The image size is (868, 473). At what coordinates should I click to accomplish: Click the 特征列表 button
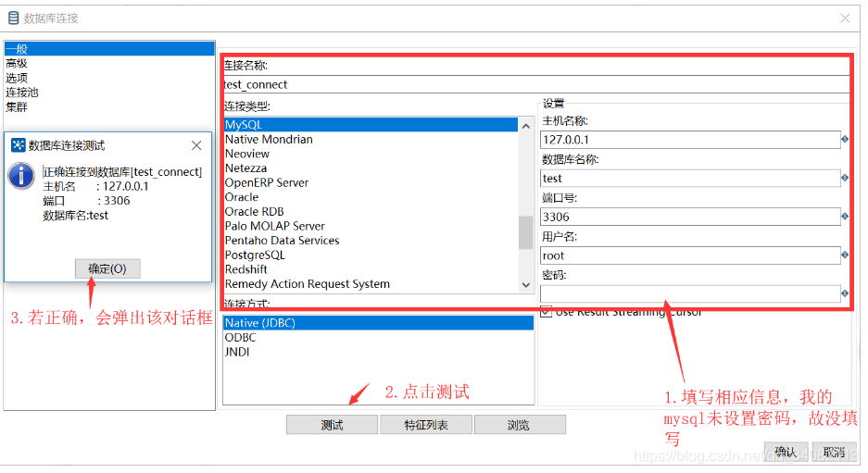(x=426, y=425)
